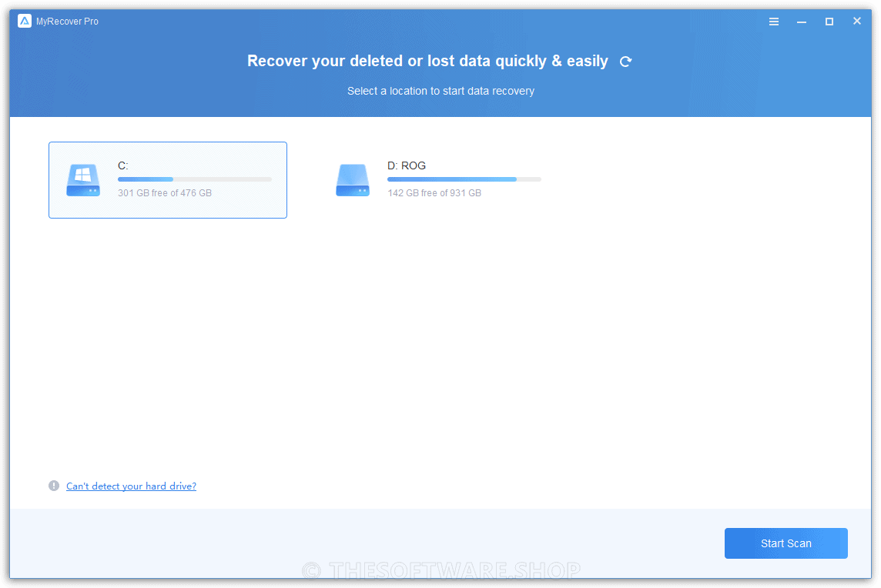The height and width of the screenshot is (588, 881).
Task: Click the "Select a location to start data recovery" subtitle
Action: (440, 91)
